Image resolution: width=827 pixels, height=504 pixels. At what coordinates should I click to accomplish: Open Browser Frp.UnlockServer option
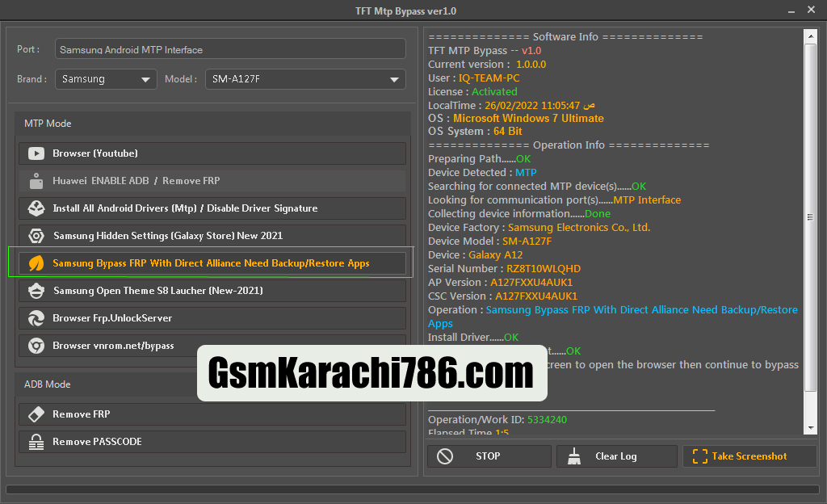pyautogui.click(x=212, y=318)
